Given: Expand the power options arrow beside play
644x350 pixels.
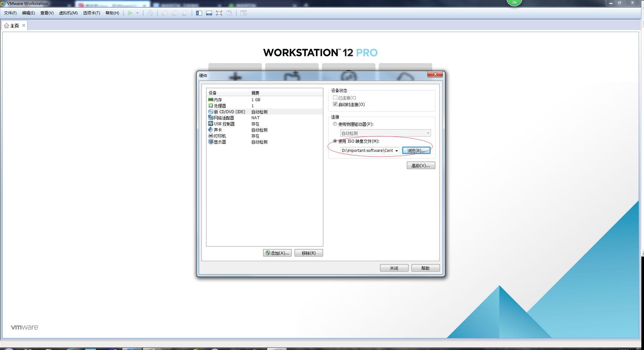Looking at the screenshot, I should (137, 13).
